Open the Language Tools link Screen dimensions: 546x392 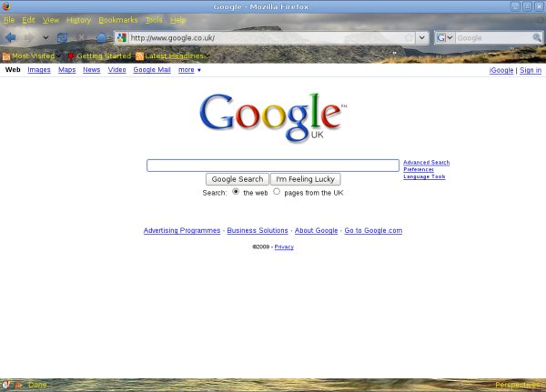[424, 176]
